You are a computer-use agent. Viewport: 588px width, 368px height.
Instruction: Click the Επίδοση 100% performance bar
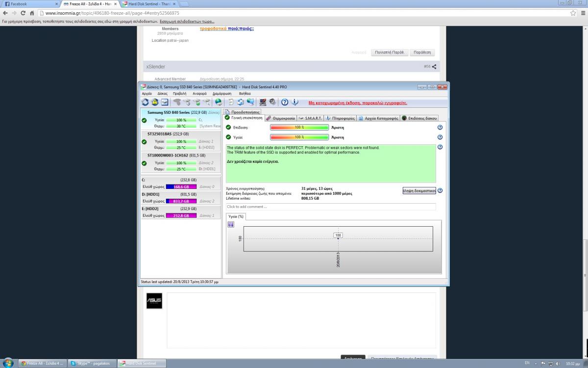tap(299, 128)
